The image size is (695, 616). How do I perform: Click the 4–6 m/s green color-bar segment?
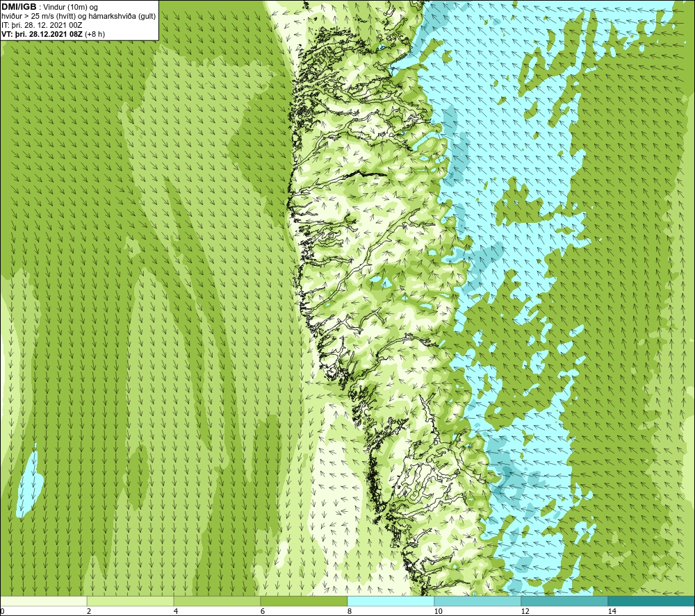click(217, 601)
